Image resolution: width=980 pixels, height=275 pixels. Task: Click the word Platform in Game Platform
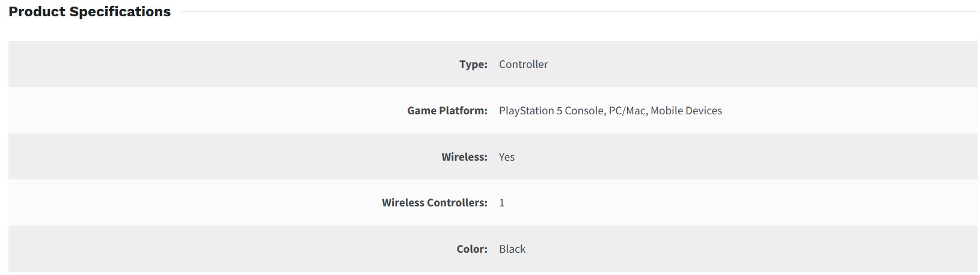pos(463,111)
